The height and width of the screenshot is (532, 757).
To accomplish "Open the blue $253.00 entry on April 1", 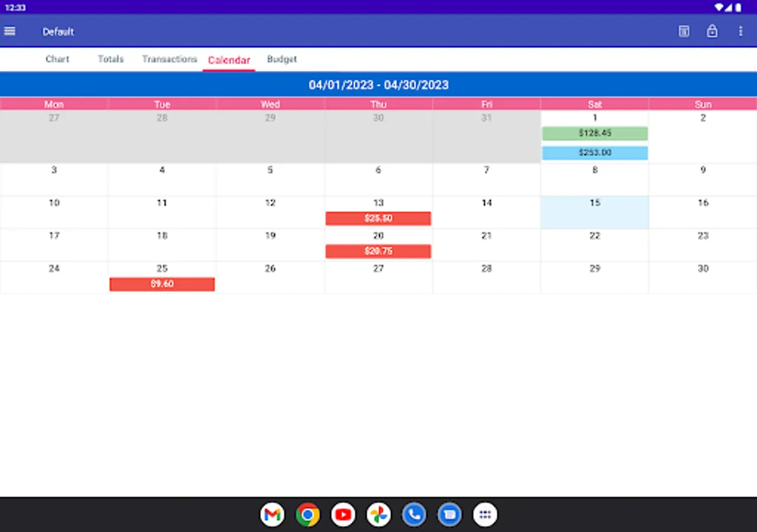I will (595, 153).
